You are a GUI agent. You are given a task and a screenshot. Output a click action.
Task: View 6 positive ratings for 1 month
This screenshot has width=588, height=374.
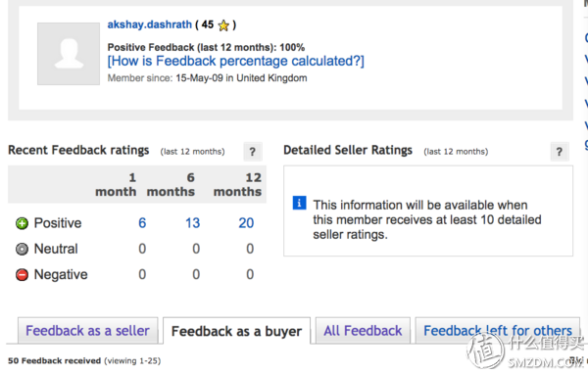(x=142, y=223)
